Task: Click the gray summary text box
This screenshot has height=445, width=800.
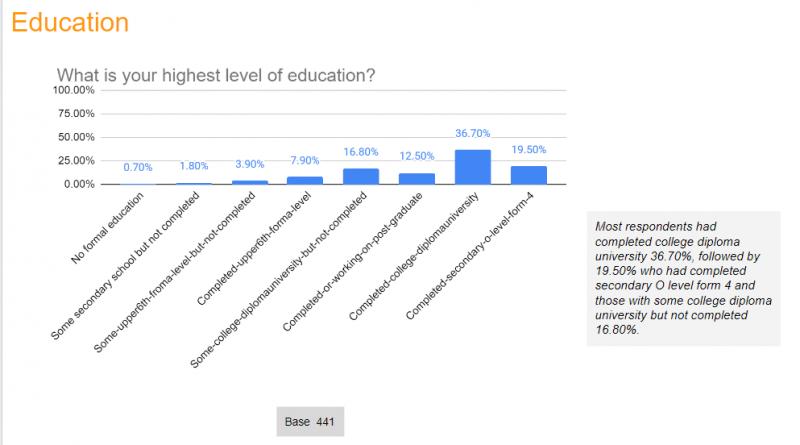Action: [x=683, y=279]
